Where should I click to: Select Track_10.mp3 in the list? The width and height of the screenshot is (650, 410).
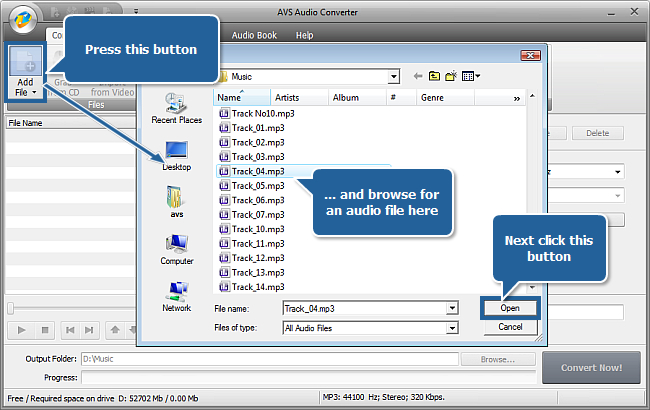click(252, 229)
